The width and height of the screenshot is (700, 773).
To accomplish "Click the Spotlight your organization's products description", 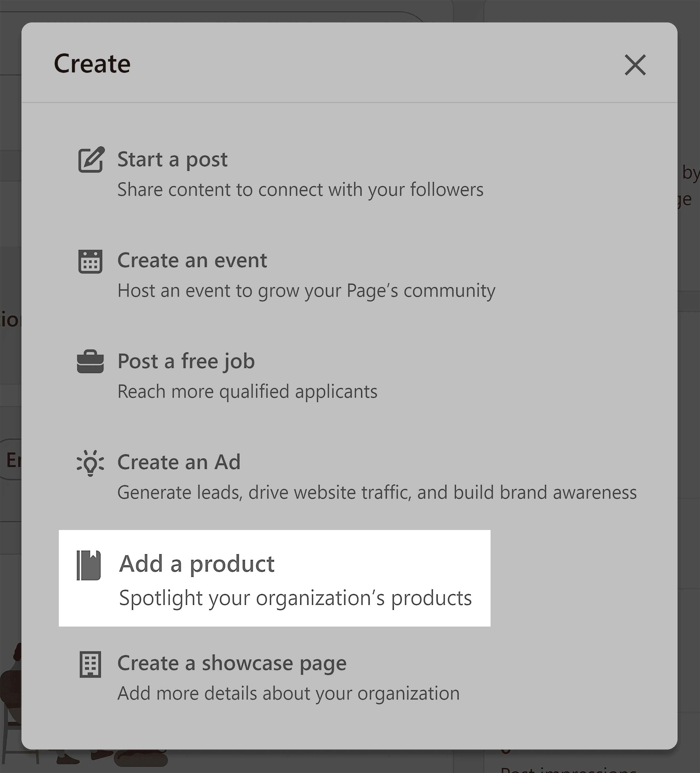I will (296, 597).
